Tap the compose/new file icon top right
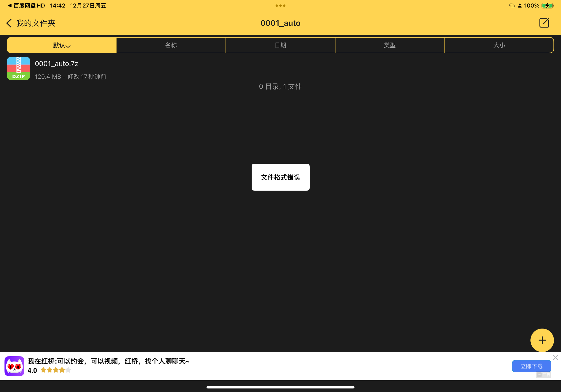Screen dimensions: 561x392 point(544,23)
